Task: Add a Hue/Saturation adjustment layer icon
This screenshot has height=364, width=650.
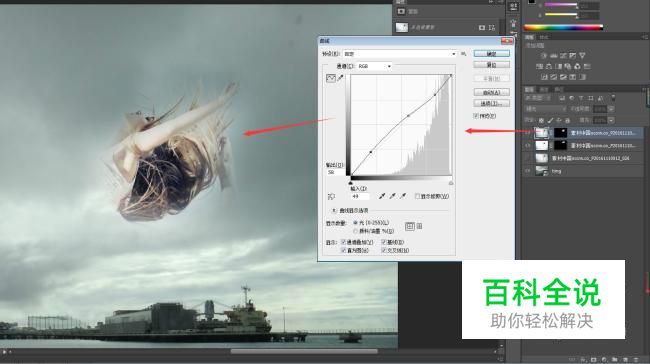Action: click(539, 66)
